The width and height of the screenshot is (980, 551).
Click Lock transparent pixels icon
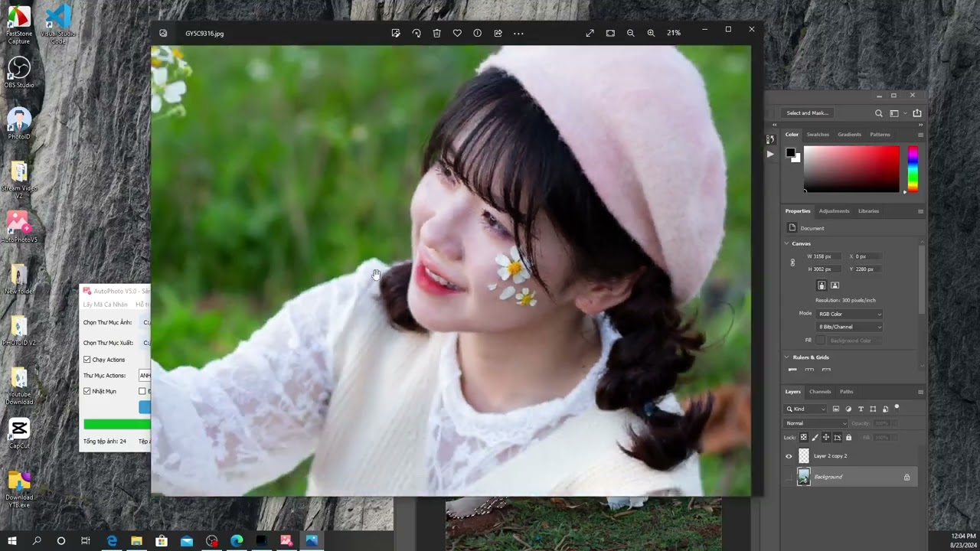(803, 437)
